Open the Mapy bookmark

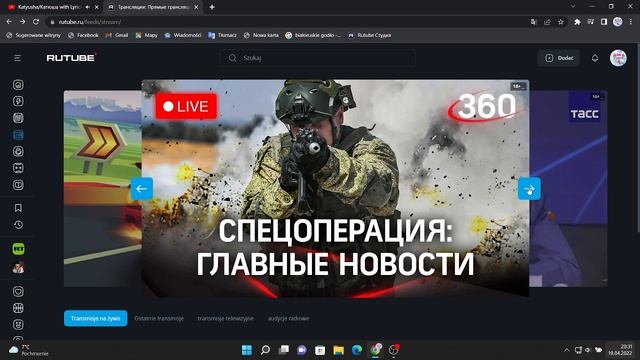point(147,36)
